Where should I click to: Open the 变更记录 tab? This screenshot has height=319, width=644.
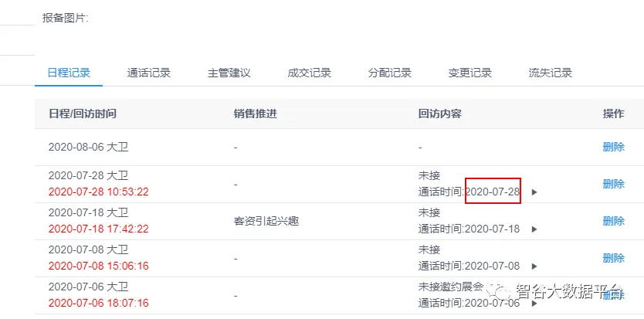469,73
